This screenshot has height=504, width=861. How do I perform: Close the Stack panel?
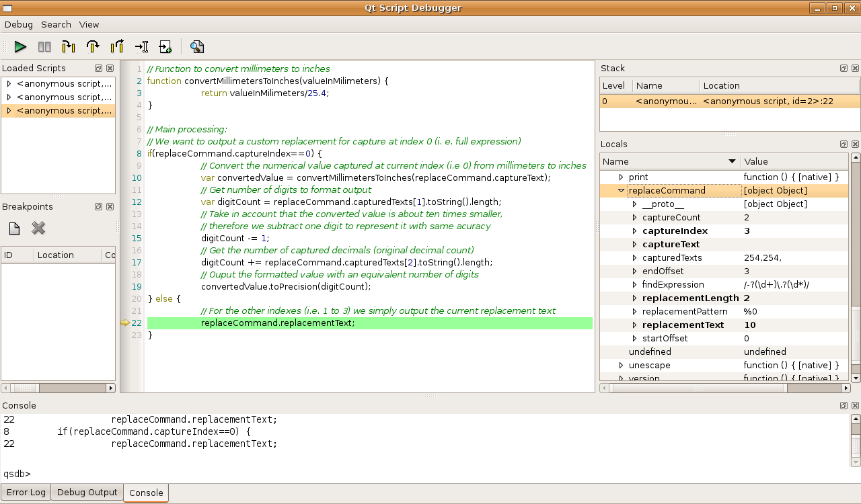[x=855, y=69]
